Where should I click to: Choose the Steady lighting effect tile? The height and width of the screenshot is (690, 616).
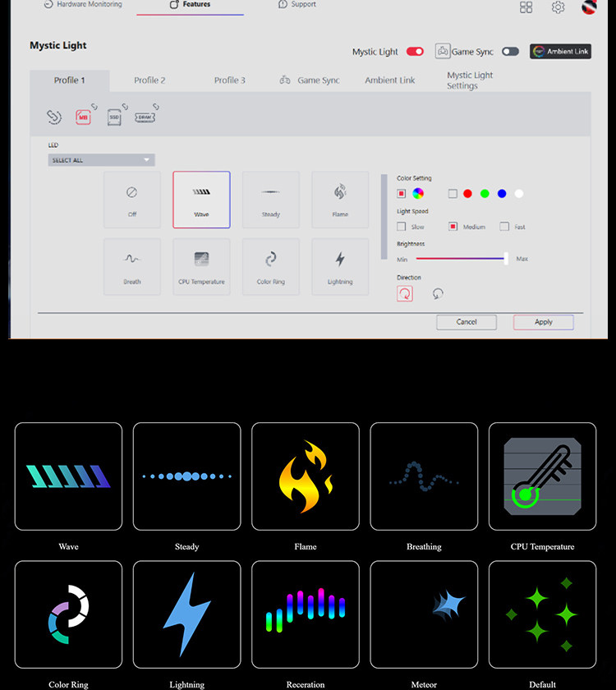(271, 200)
